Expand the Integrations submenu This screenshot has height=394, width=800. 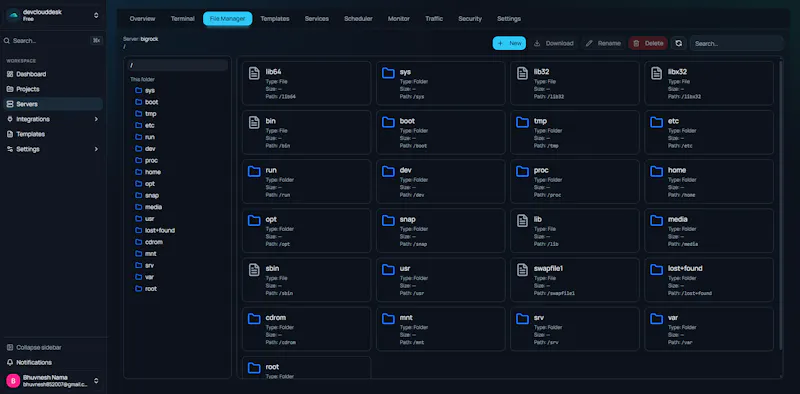(x=53, y=119)
